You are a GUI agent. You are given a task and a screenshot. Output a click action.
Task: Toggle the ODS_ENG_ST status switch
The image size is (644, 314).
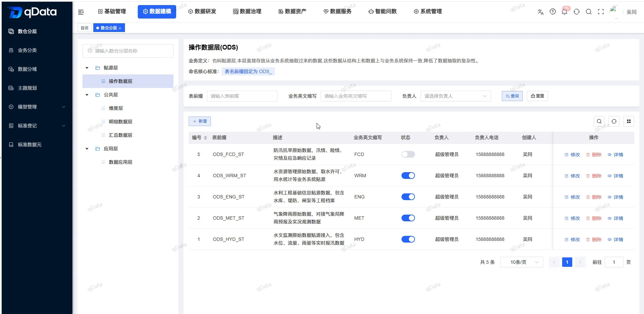(408, 197)
